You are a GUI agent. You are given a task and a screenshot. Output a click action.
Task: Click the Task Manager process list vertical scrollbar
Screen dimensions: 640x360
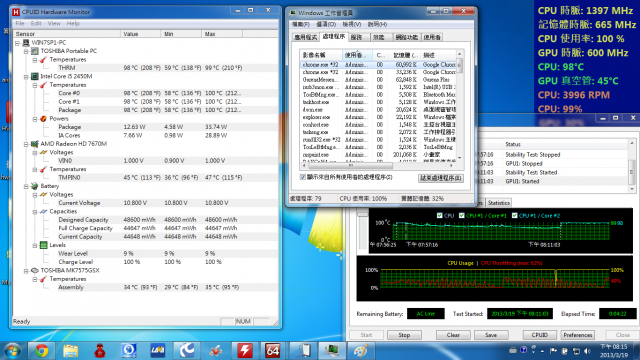pyautogui.click(x=460, y=105)
